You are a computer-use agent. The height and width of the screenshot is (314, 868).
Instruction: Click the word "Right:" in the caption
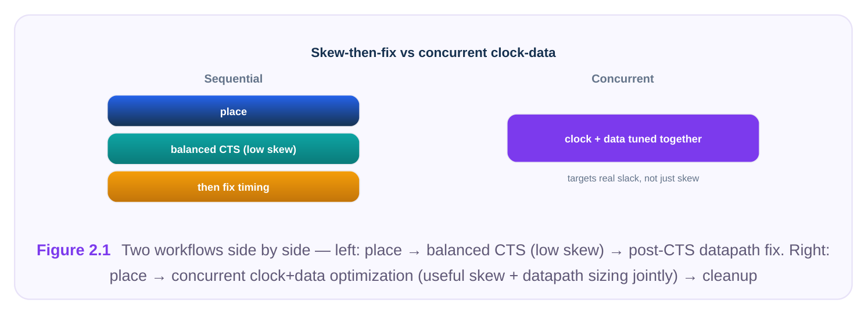pos(808,250)
